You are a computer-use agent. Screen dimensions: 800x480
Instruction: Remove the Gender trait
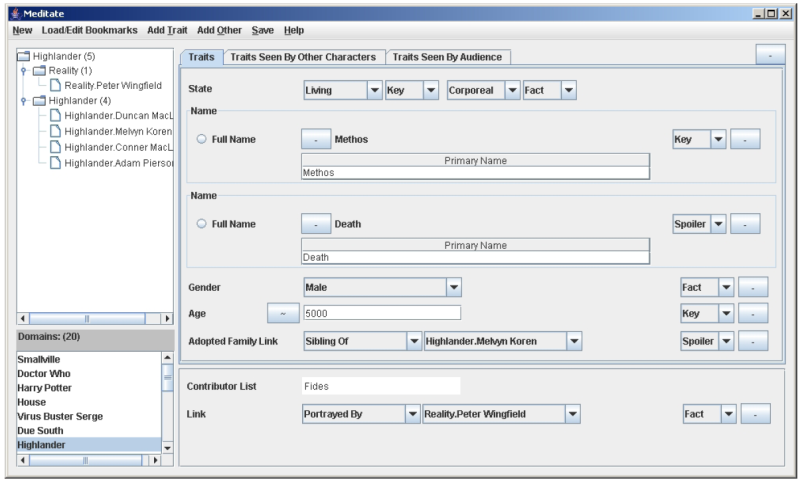tap(753, 287)
